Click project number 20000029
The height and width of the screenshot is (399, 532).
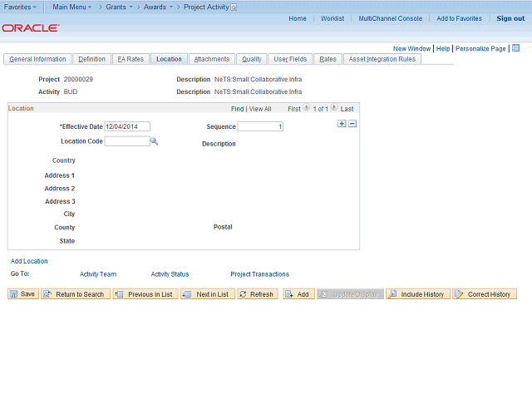tap(78, 80)
